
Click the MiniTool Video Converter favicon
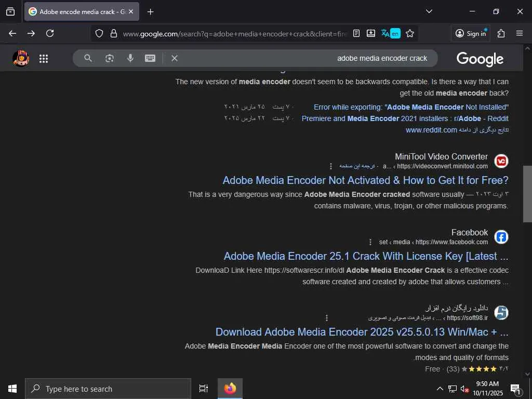[x=501, y=161]
